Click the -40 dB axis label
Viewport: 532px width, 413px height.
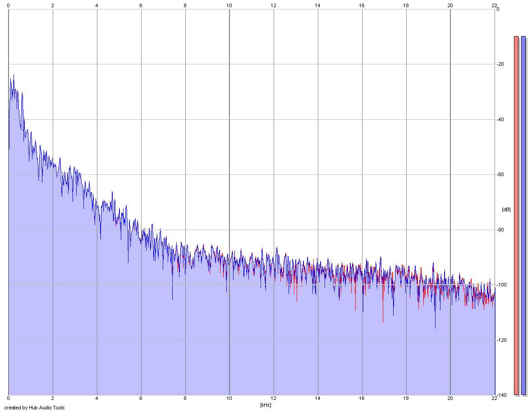click(500, 119)
